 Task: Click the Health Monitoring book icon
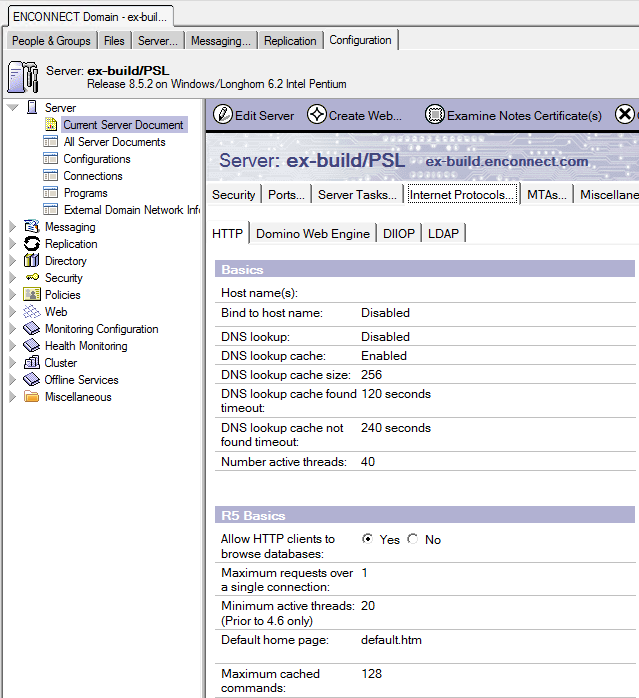pyautogui.click(x=32, y=345)
